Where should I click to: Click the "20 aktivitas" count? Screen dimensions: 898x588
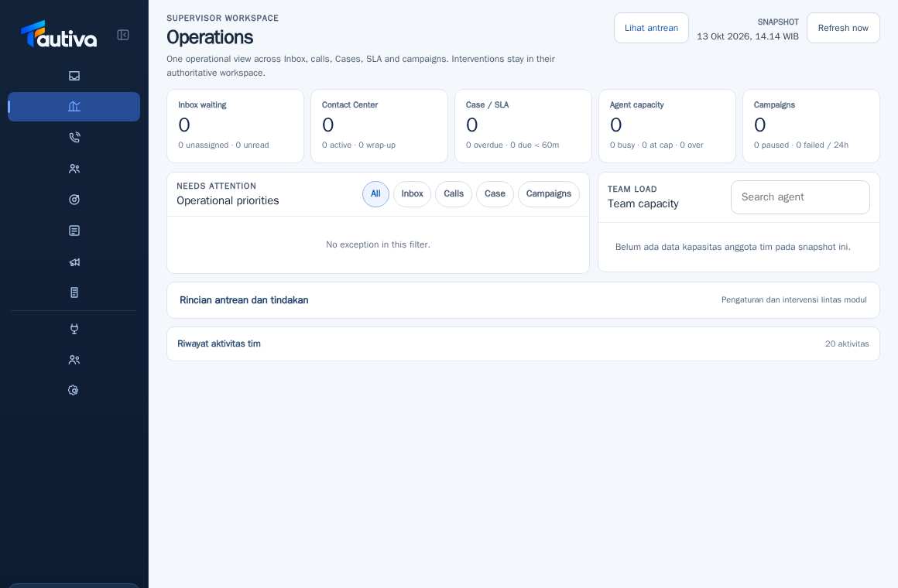[846, 344]
